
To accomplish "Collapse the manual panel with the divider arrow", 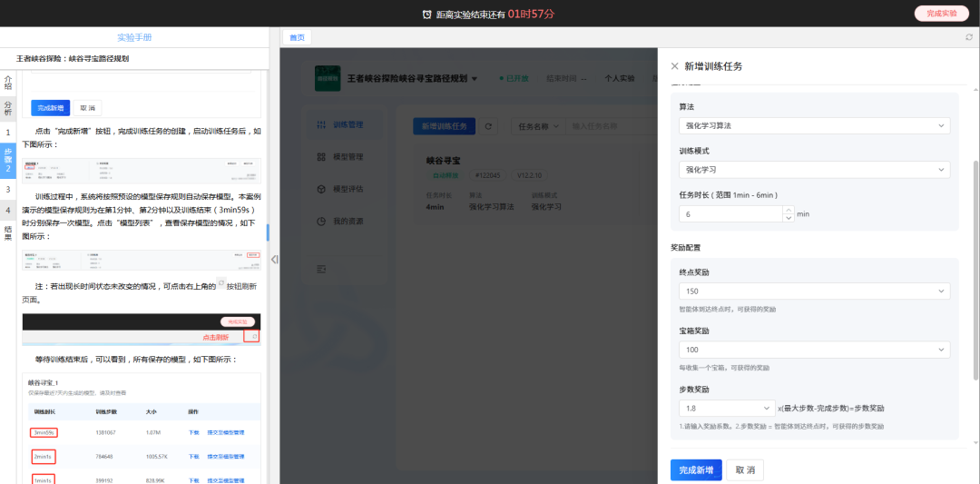I will point(274,259).
